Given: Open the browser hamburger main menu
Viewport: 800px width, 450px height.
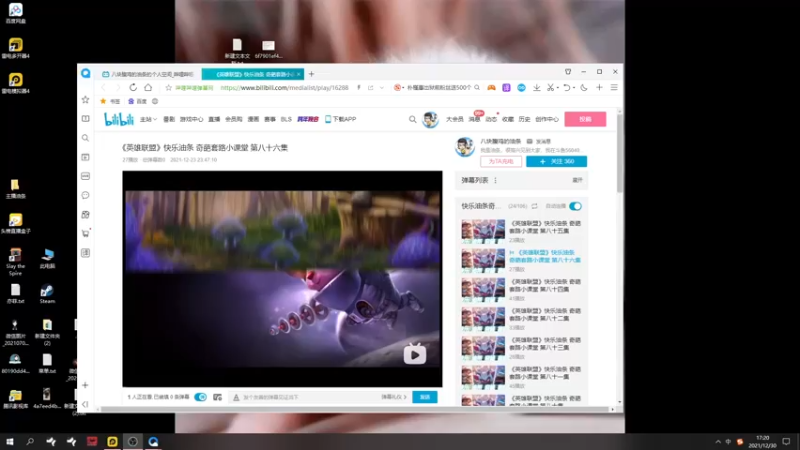Looking at the screenshot, I should coord(614,88).
